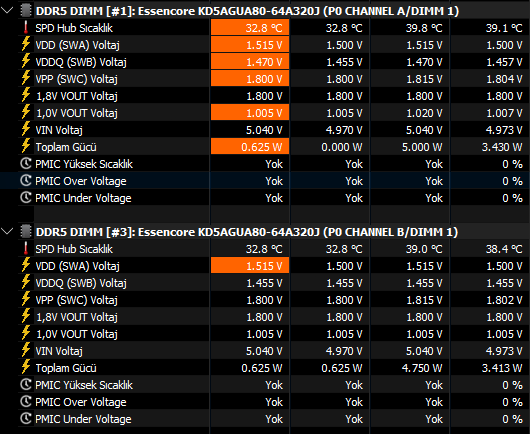Image resolution: width=530 pixels, height=434 pixels.
Task: Click 39.1 °C average value of DIMM #1
Action: (504, 28)
